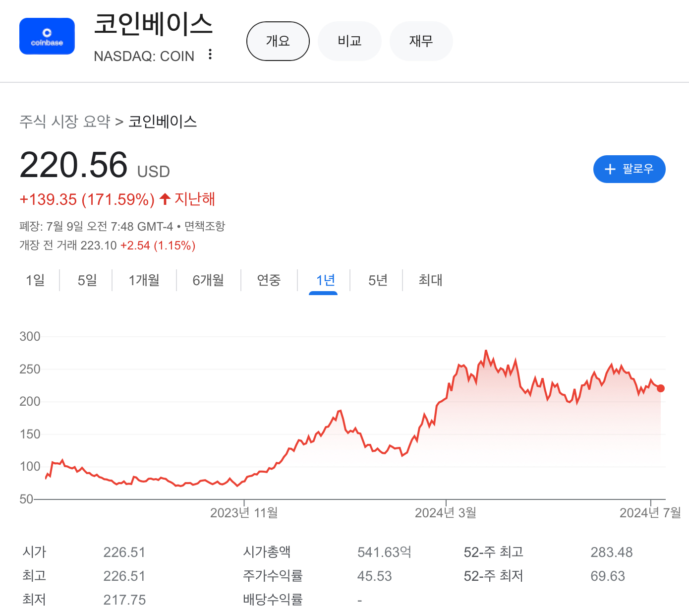This screenshot has width=689, height=616.
Task: Click the 2024년 7월 axis label
Action: (650, 513)
